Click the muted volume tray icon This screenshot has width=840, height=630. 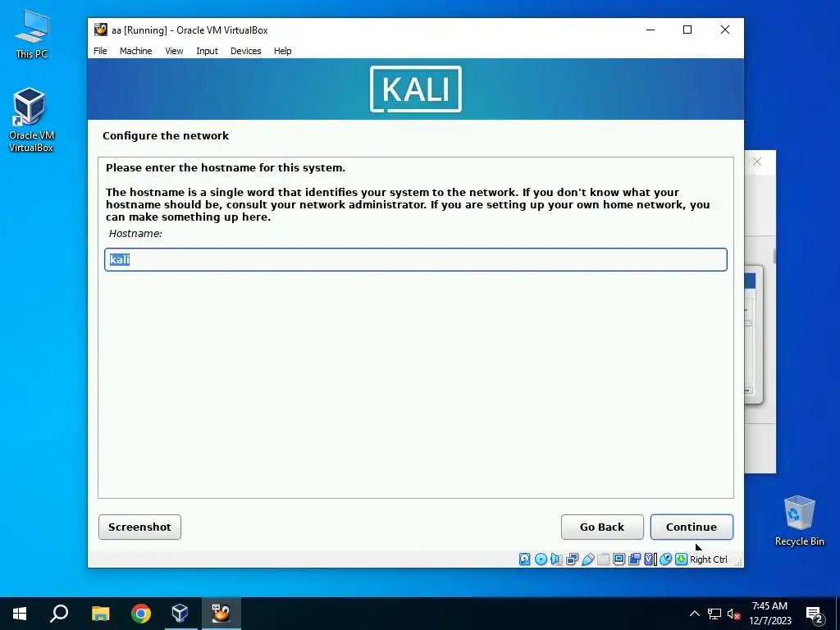(733, 614)
